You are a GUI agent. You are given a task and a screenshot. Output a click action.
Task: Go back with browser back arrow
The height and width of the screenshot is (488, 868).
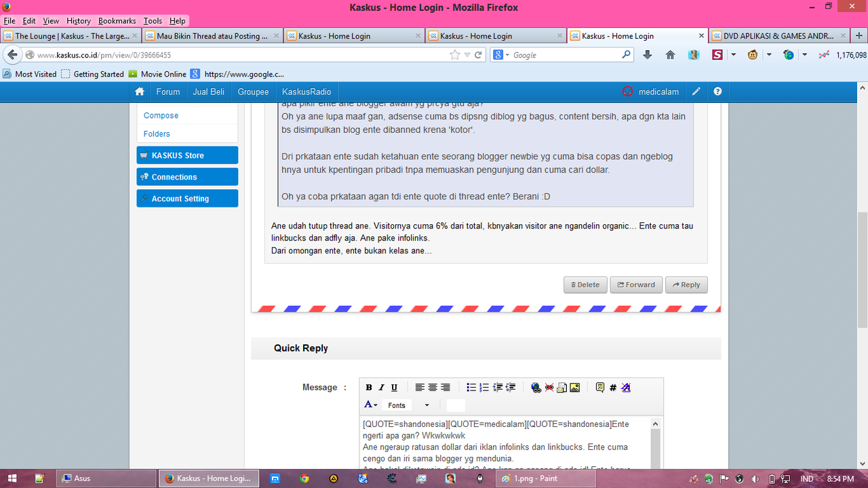pyautogui.click(x=12, y=55)
